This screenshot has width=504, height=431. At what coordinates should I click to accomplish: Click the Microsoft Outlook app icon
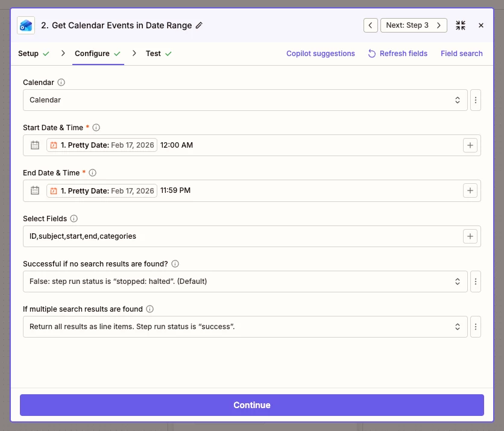click(x=26, y=25)
